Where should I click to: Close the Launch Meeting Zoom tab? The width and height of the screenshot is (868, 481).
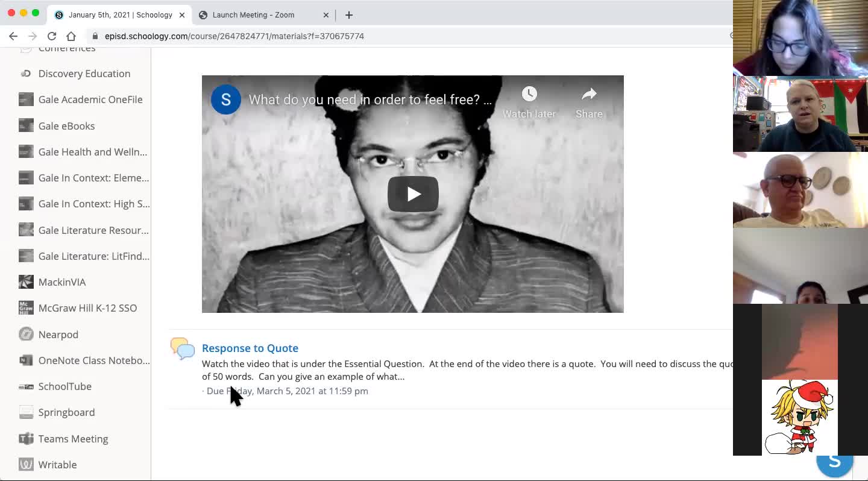326,15
